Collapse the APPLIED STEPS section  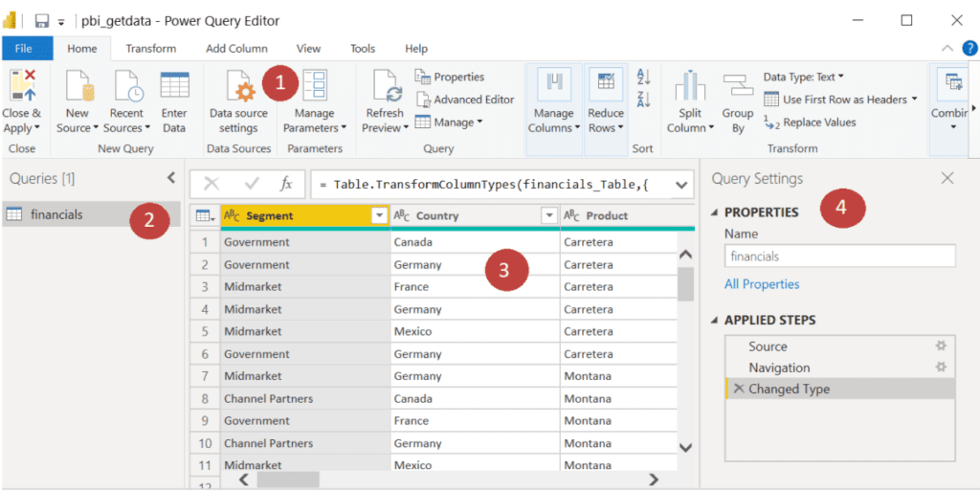coord(715,321)
